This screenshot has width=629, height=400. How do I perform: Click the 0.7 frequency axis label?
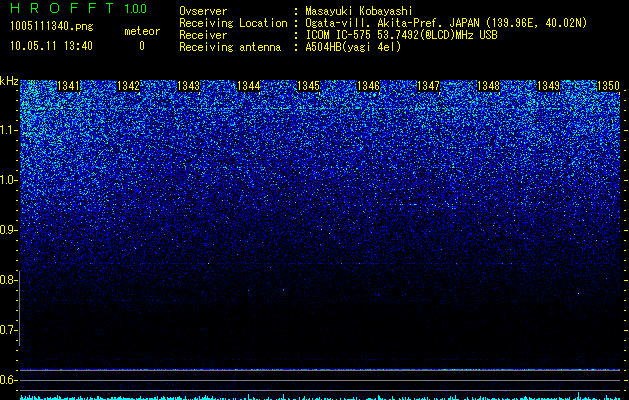click(9, 330)
